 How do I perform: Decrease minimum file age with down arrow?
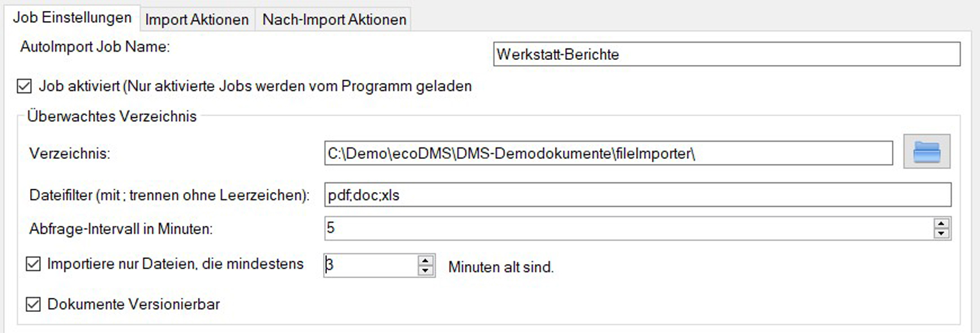click(426, 270)
